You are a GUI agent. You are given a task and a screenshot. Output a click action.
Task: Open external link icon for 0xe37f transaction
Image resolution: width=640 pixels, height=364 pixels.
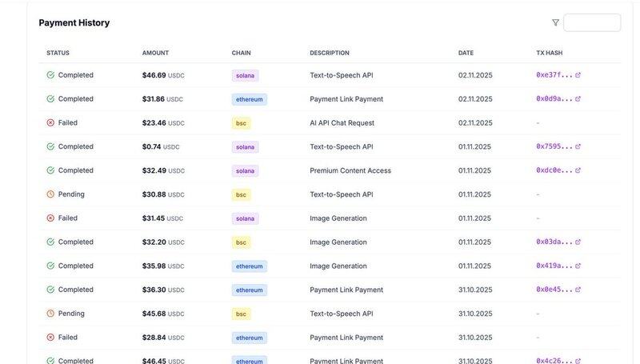coord(578,75)
